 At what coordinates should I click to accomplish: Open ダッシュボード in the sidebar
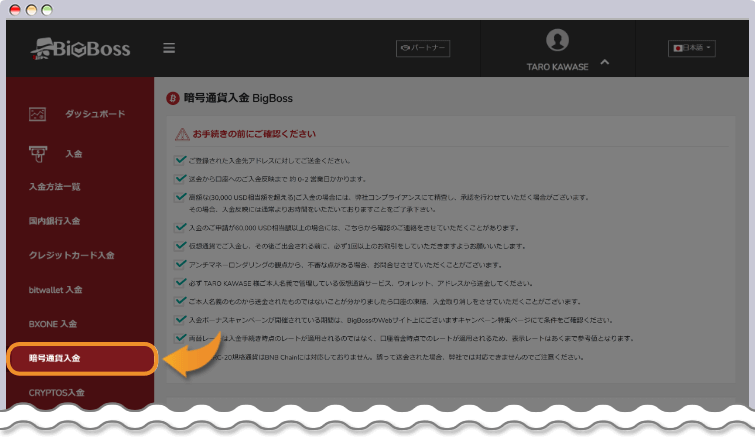click(95, 114)
